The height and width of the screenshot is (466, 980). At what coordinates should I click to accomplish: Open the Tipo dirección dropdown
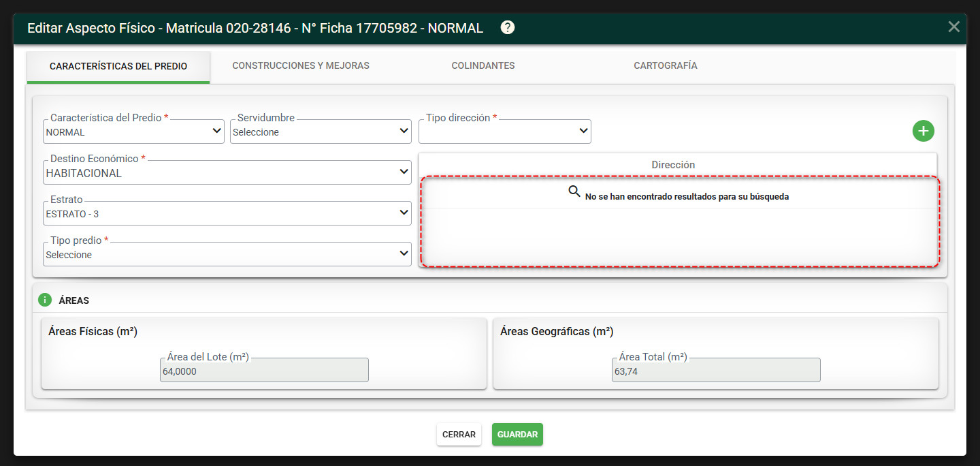(505, 131)
